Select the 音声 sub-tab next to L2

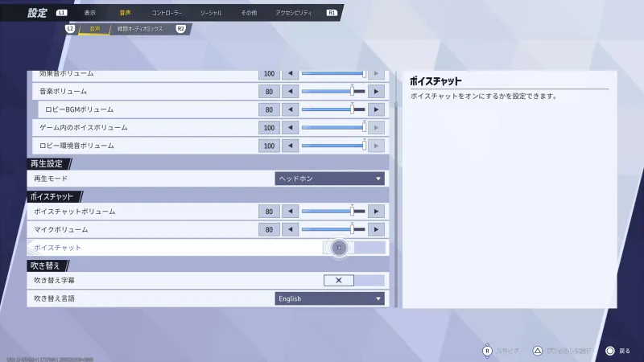(95, 29)
